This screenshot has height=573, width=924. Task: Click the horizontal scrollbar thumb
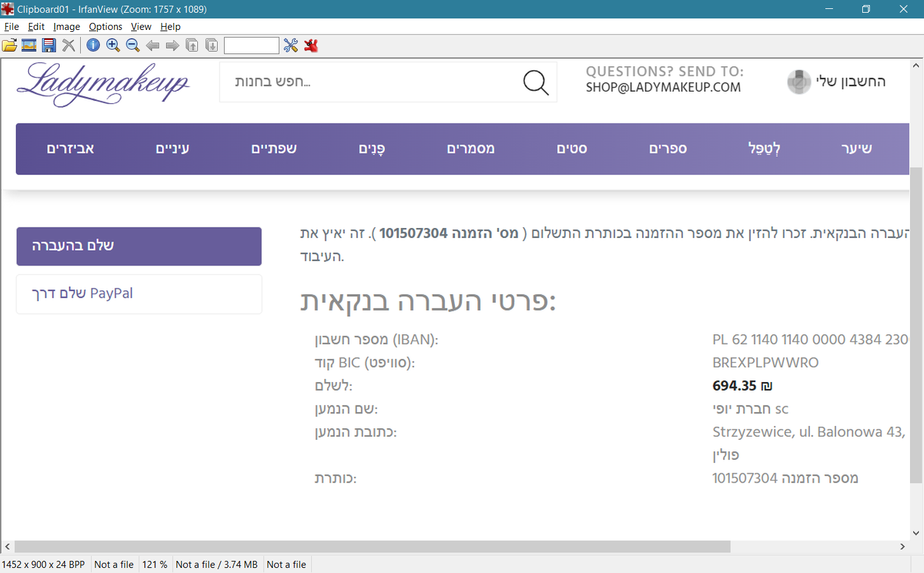372,546
